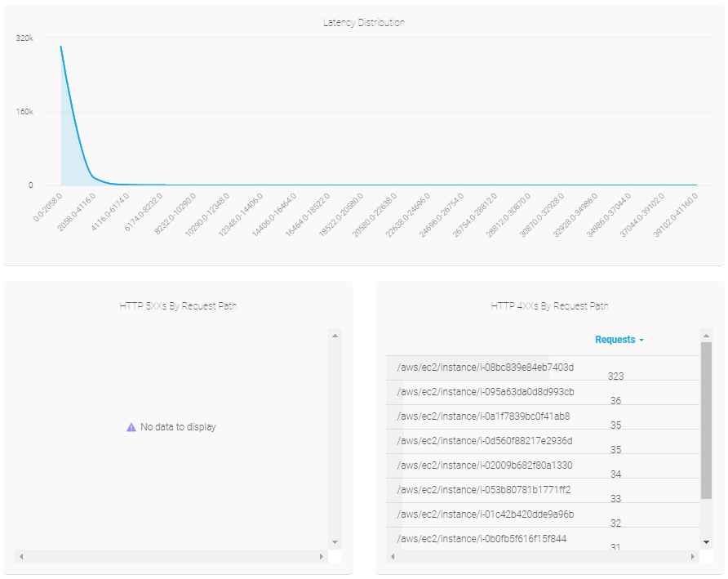Click scroll right arrow in HTTP 4XXs panel
Screen dimensions: 728x579
693,557
